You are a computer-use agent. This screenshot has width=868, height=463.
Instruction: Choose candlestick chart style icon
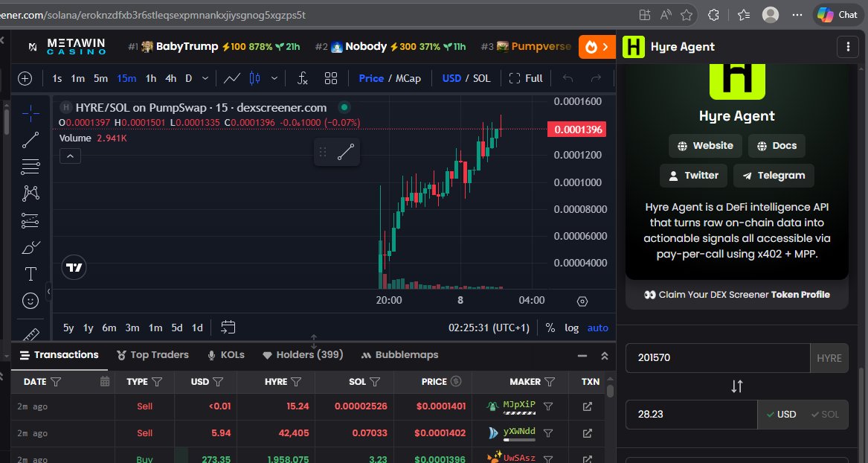254,78
